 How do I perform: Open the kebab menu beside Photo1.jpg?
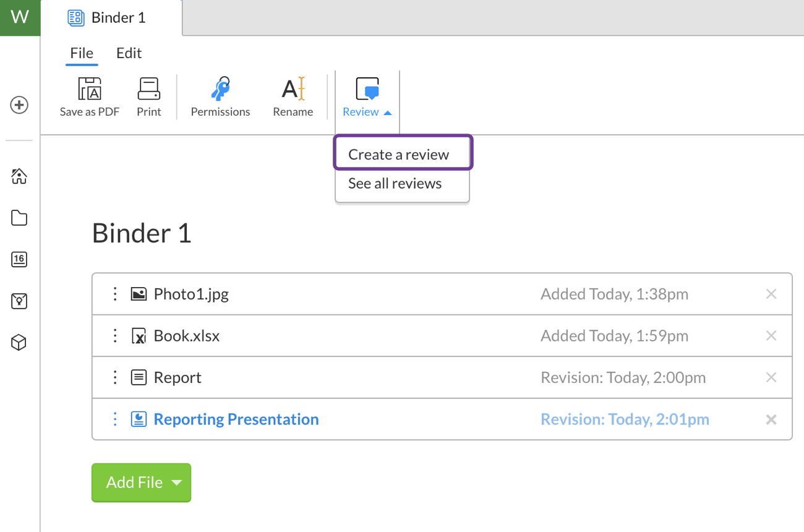pyautogui.click(x=115, y=294)
